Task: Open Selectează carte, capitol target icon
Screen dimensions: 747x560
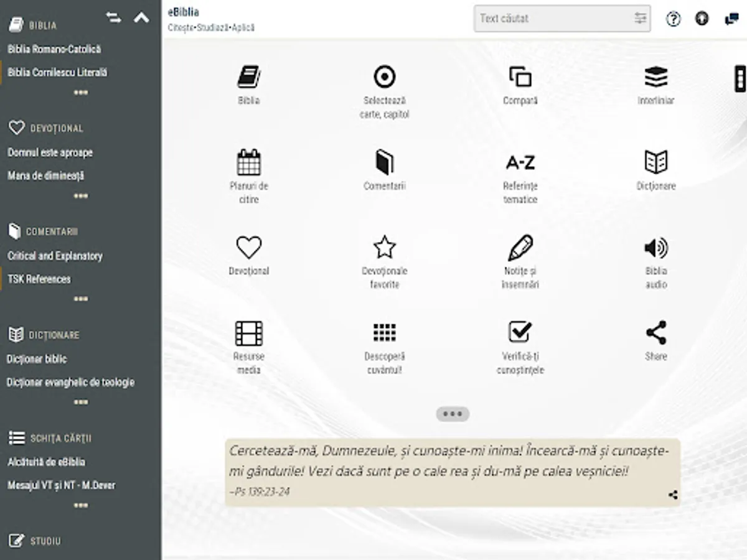Action: [385, 77]
